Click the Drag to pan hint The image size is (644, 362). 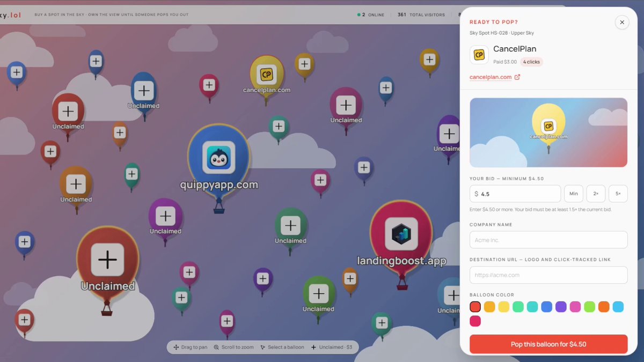click(x=191, y=348)
